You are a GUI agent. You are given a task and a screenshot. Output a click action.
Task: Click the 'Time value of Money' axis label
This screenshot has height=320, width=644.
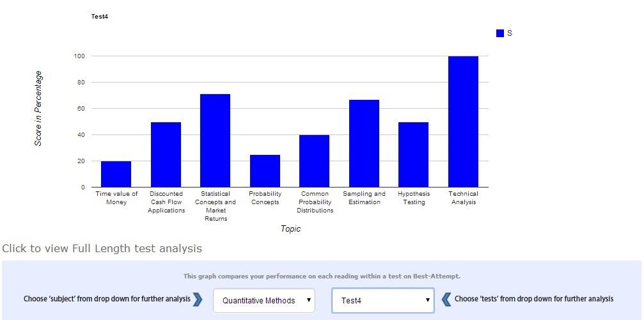pyautogui.click(x=116, y=198)
